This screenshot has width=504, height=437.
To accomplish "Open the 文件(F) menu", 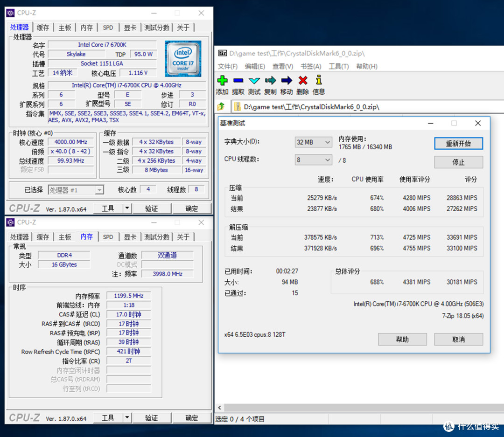I will click(x=227, y=66).
